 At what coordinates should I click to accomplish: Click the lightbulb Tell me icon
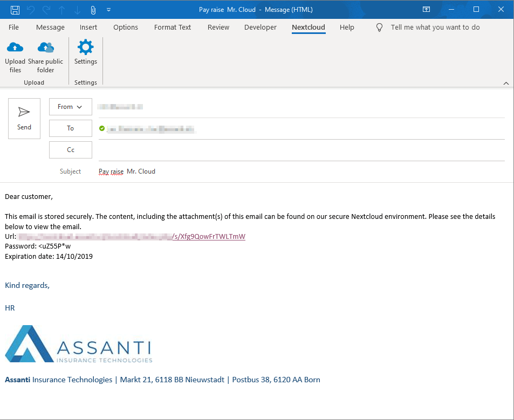tap(380, 27)
